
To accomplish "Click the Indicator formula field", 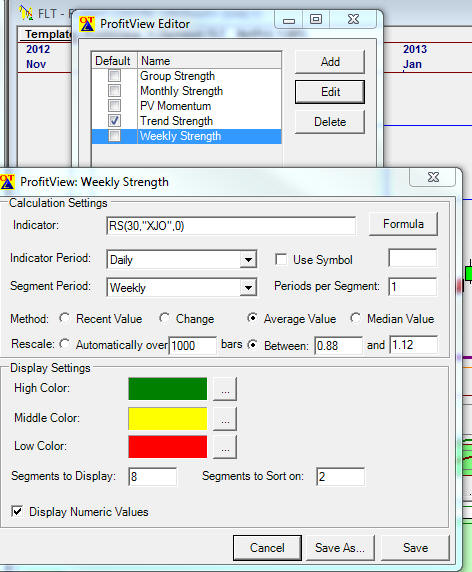I will click(231, 226).
